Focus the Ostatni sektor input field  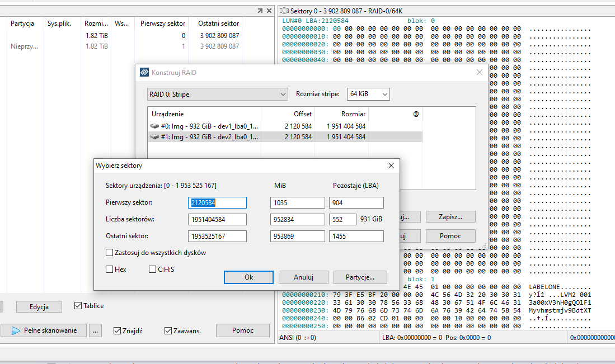(x=217, y=237)
